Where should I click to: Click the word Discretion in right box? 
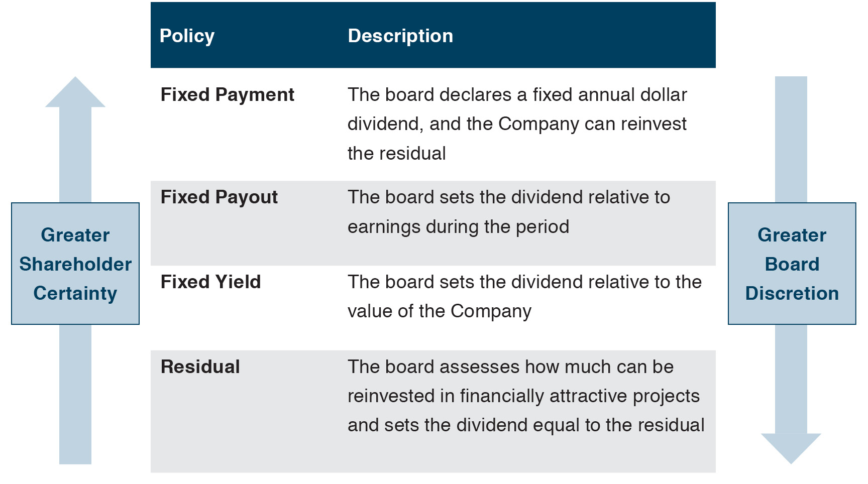point(792,293)
